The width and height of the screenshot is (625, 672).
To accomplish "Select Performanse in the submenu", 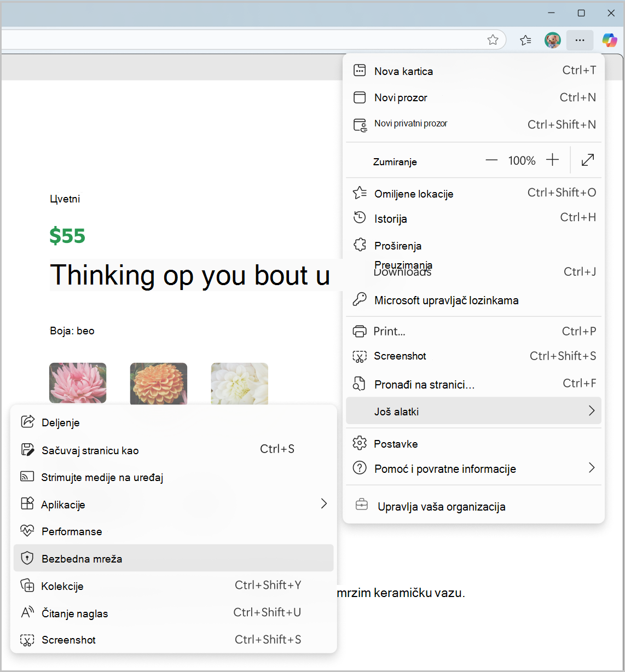I will click(173, 531).
